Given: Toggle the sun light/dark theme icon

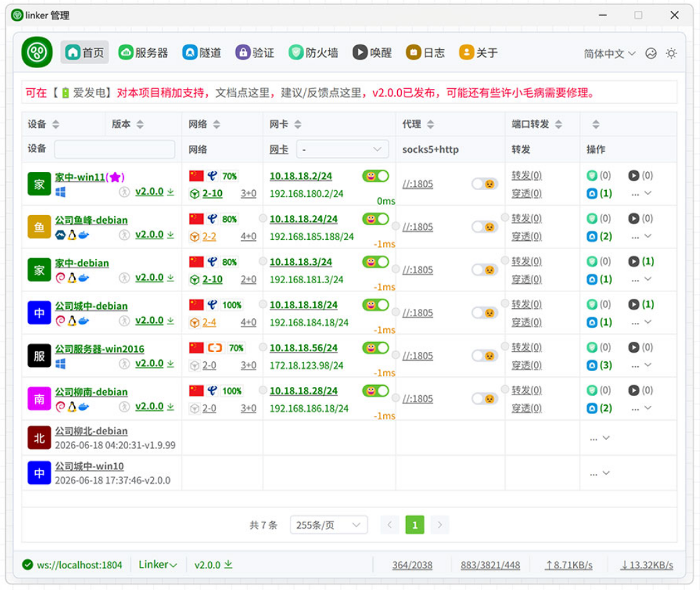Looking at the screenshot, I should (x=671, y=53).
